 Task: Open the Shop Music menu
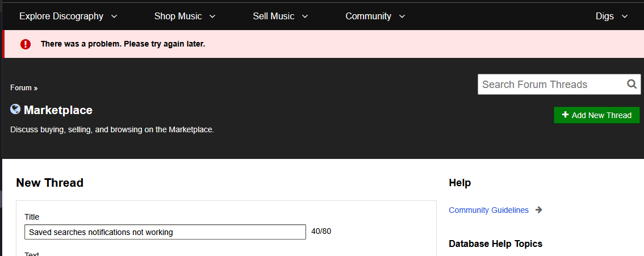[x=178, y=16]
